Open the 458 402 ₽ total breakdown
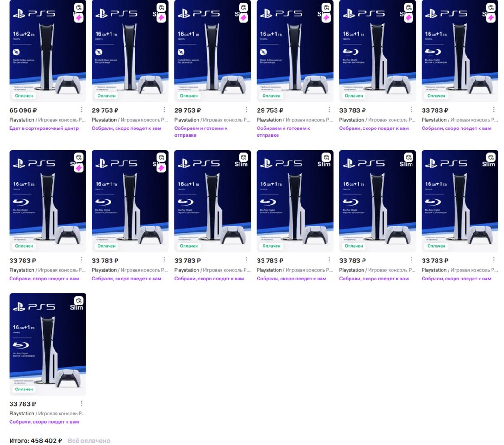Viewport: 504px width, 445px height. tap(46, 440)
